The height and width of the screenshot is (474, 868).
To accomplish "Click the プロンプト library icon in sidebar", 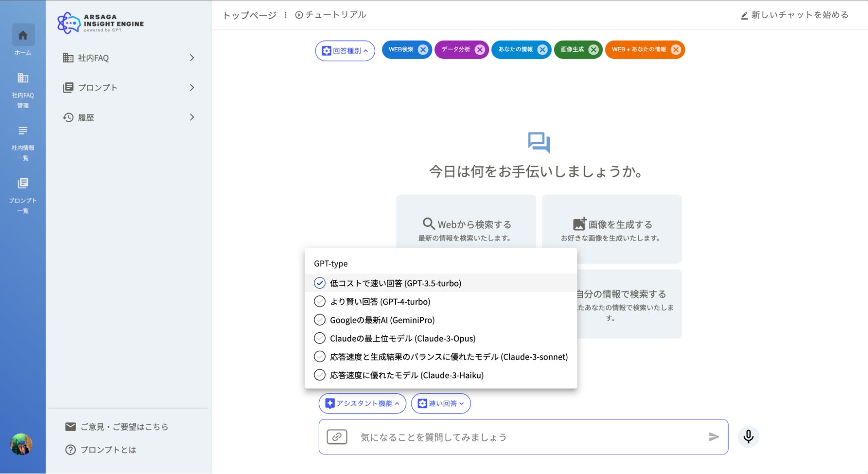I will coord(68,88).
